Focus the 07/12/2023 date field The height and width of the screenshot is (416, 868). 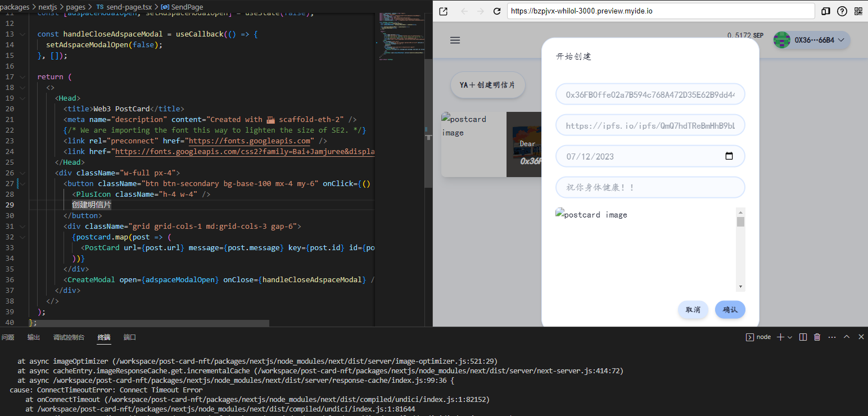click(x=650, y=156)
